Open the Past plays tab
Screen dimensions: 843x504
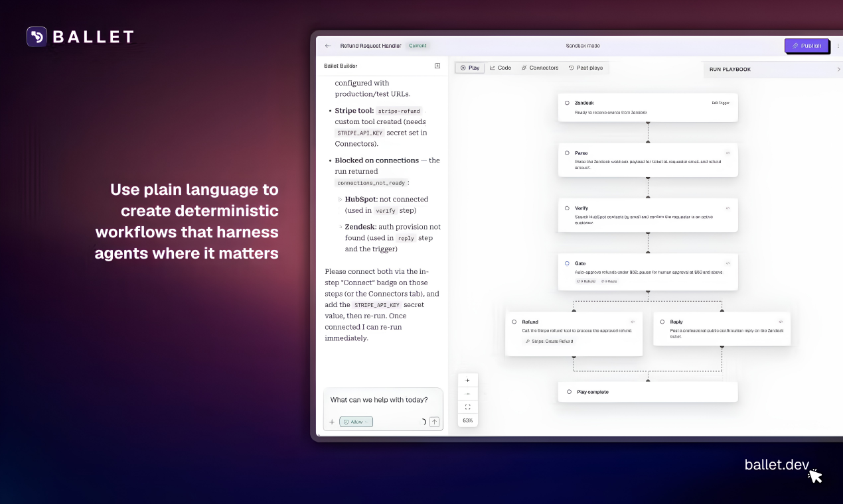[586, 68]
